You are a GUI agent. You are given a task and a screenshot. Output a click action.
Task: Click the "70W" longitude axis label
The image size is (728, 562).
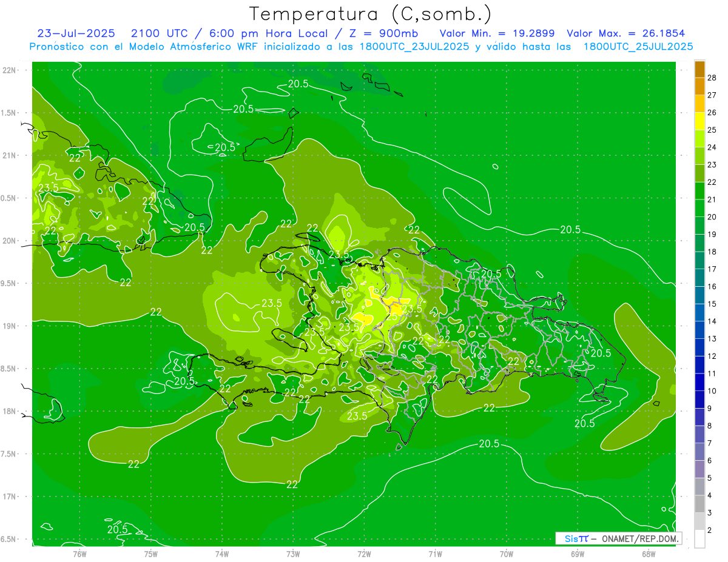click(x=506, y=554)
